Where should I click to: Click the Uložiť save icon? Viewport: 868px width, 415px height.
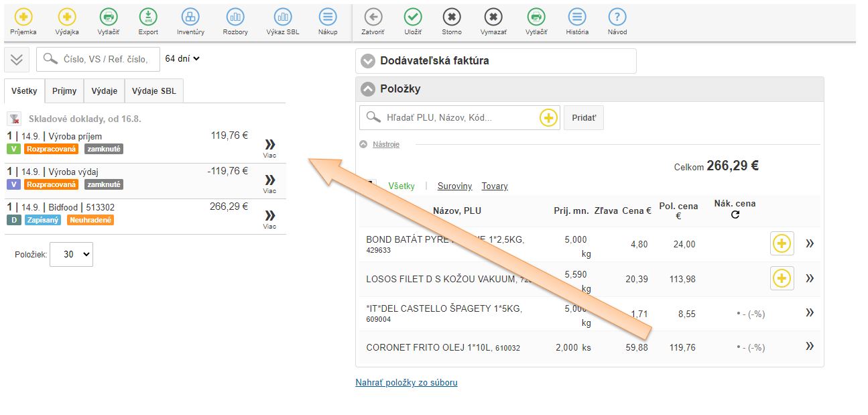[413, 18]
